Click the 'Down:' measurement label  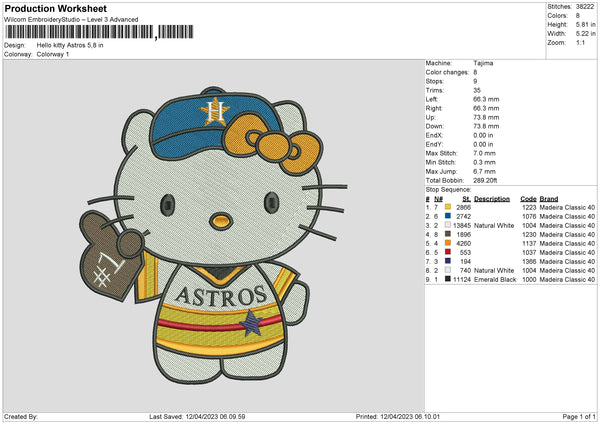pos(434,126)
